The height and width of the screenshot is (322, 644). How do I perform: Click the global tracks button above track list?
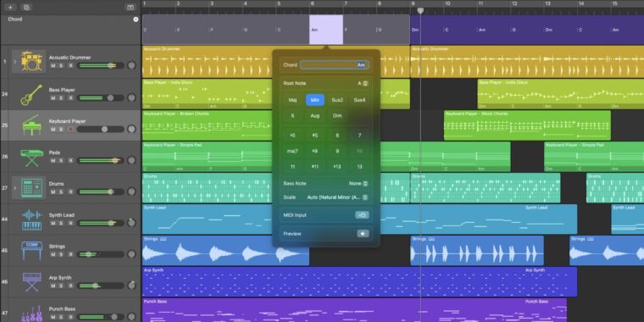pos(130,8)
